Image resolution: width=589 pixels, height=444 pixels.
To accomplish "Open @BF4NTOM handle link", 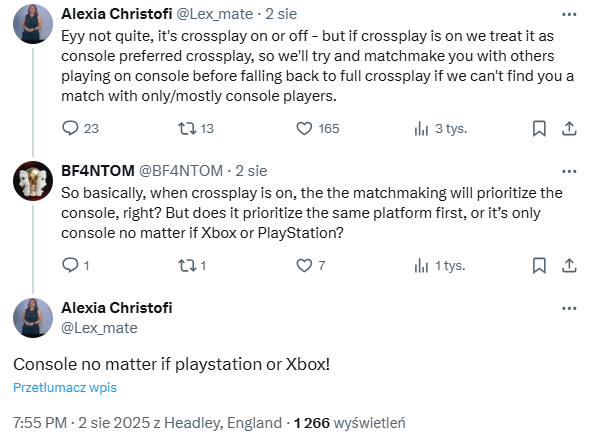I will [x=181, y=171].
